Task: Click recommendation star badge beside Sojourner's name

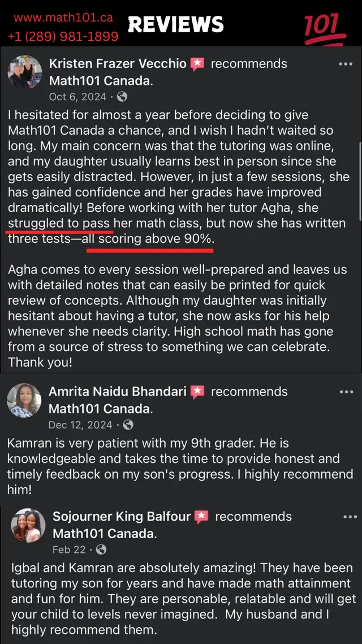Action: 201,517
